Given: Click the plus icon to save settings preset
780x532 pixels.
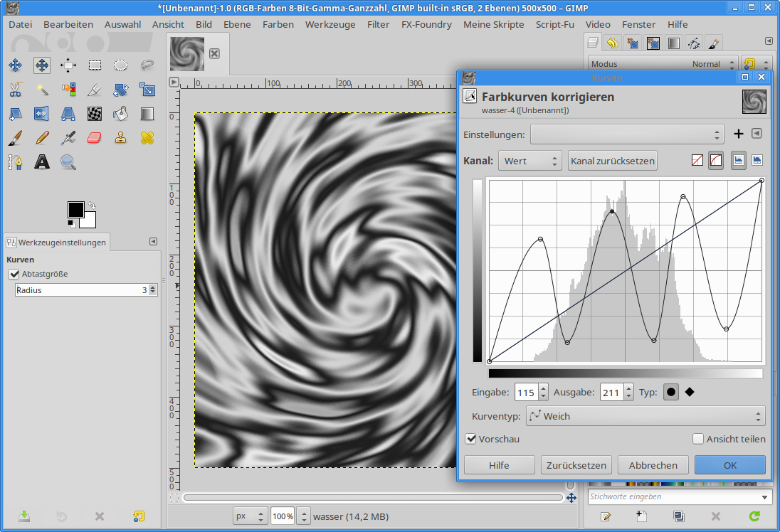Looking at the screenshot, I should pyautogui.click(x=739, y=134).
